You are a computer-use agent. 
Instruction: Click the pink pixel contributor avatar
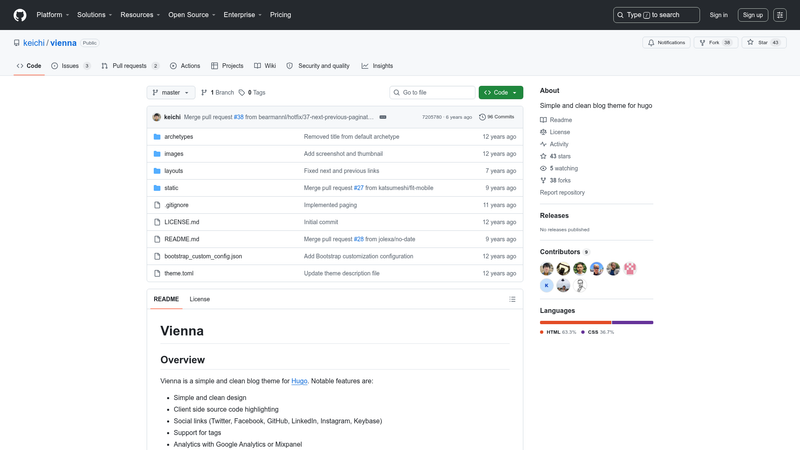click(x=630, y=269)
